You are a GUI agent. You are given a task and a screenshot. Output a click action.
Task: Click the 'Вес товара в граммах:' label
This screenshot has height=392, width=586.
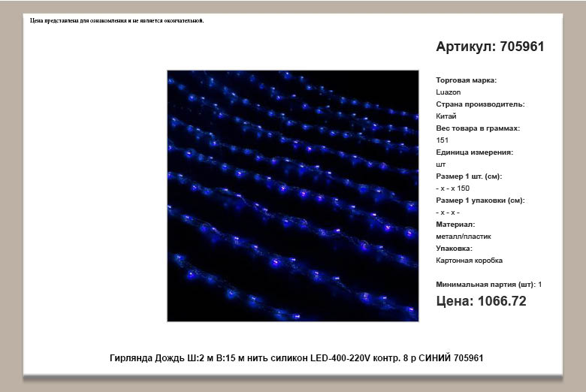pos(478,128)
